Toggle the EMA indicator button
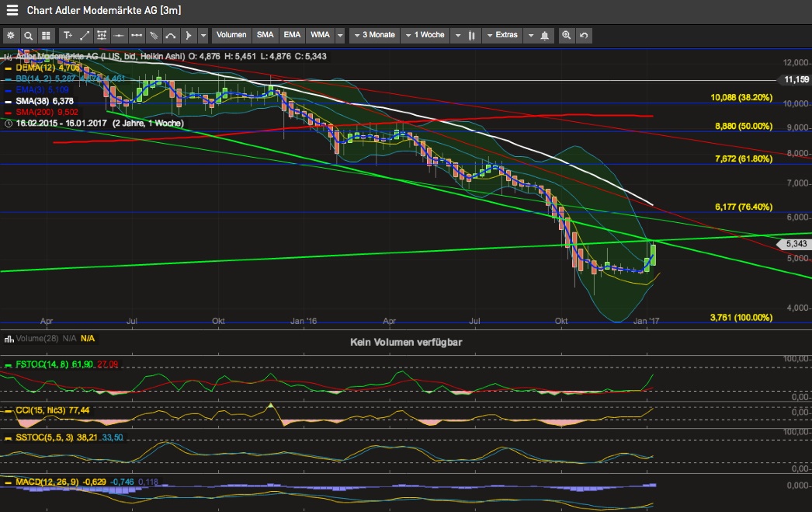The height and width of the screenshot is (512, 812). click(292, 35)
